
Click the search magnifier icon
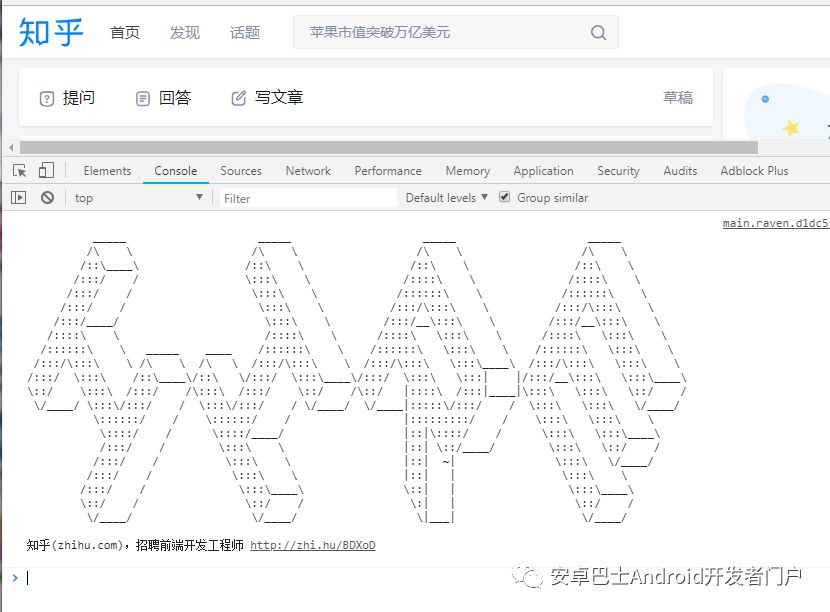pos(598,32)
